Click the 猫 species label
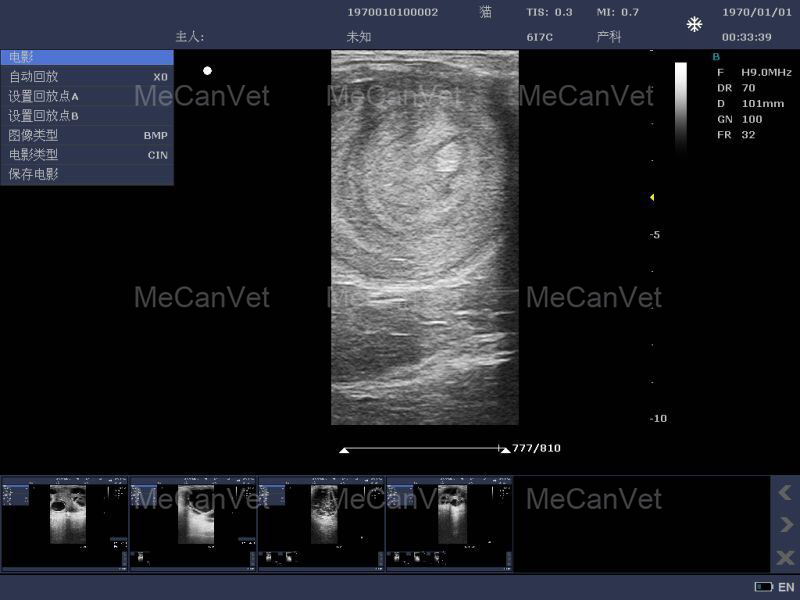 pyautogui.click(x=486, y=12)
